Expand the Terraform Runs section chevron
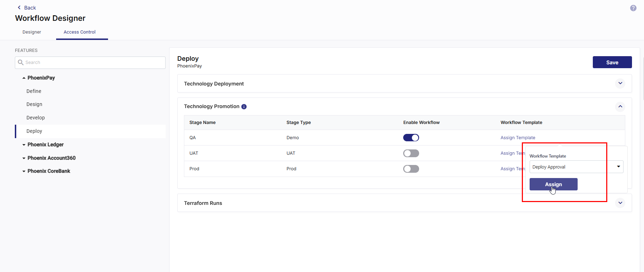The height and width of the screenshot is (272, 644). (620, 203)
